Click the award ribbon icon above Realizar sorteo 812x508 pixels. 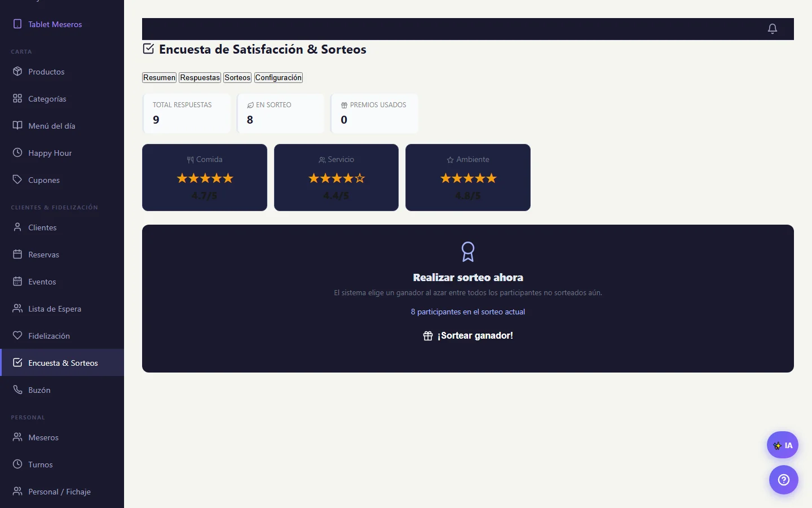tap(468, 252)
